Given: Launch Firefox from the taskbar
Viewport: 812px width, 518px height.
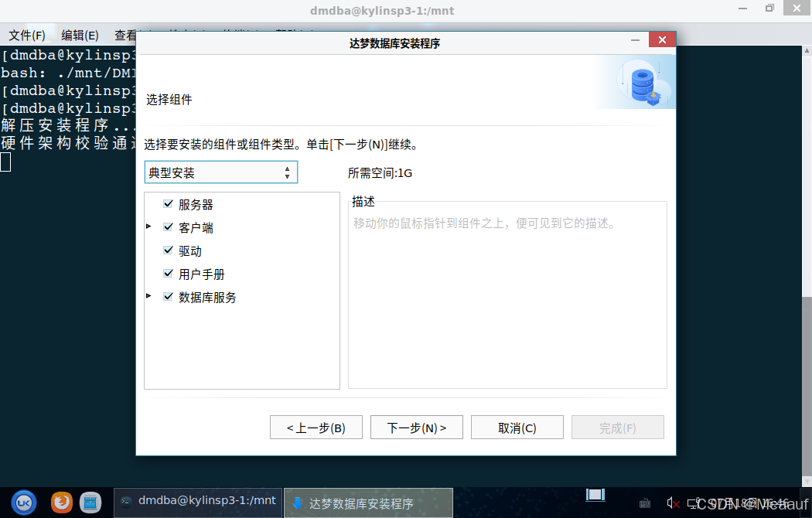Looking at the screenshot, I should 62,502.
